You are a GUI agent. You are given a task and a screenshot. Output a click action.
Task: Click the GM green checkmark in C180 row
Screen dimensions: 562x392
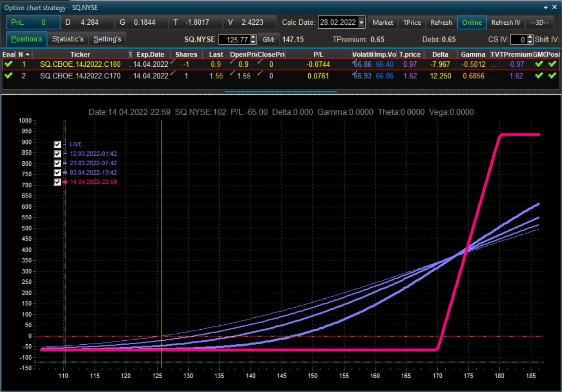538,64
